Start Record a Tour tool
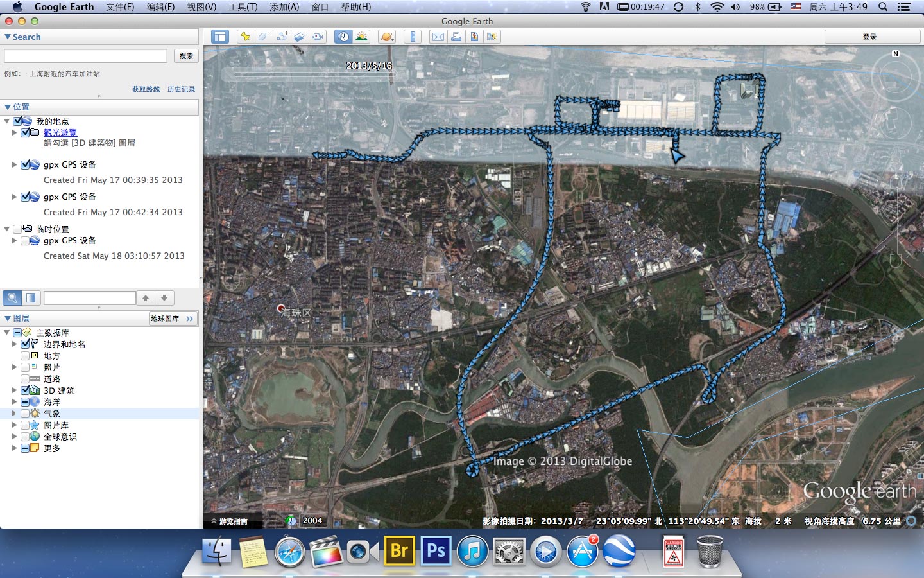Screen dimensions: 924x578 (319, 37)
